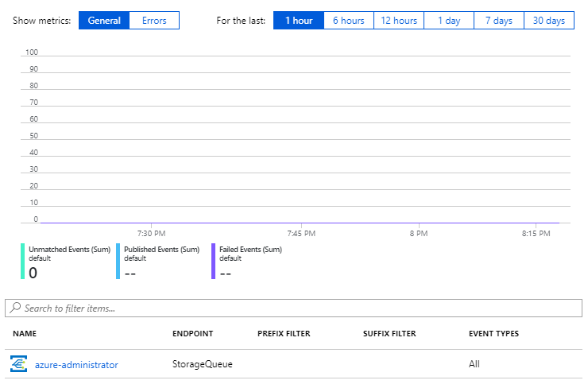
Task: Click the Published Events blue color swatch
Action: 118,261
